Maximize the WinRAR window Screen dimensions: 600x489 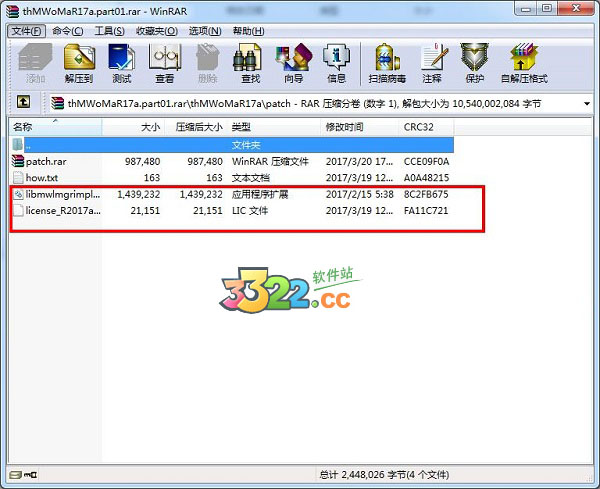[x=547, y=8]
